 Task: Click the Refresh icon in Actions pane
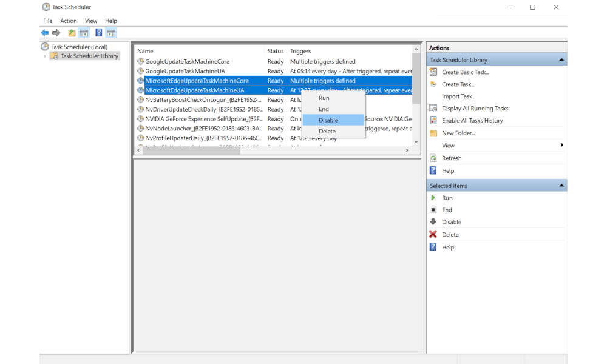[433, 158]
